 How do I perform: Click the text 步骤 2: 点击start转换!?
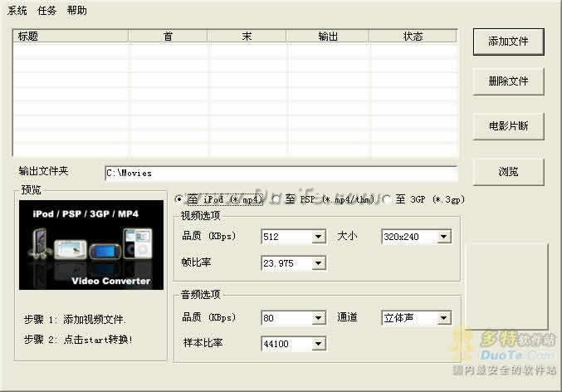78,340
